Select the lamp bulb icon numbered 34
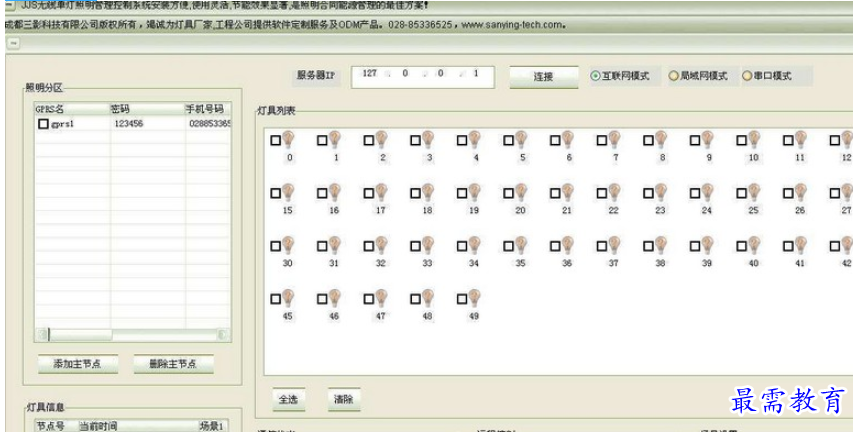Viewport: 853px width, 432px height. 474,245
